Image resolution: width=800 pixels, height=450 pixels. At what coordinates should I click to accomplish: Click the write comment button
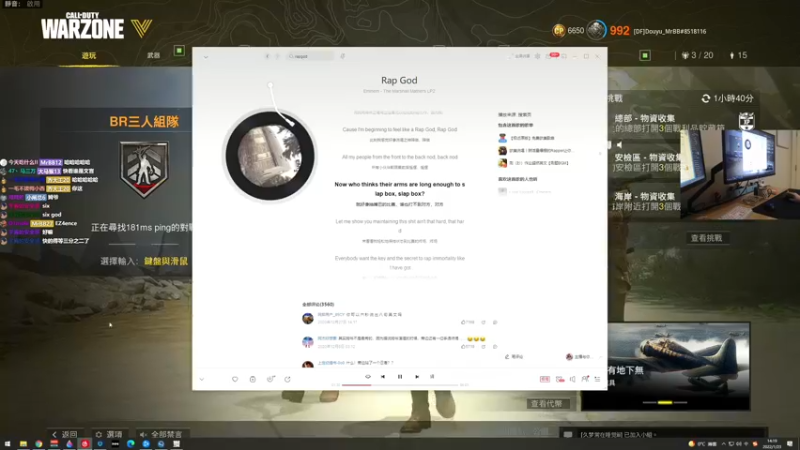(514, 357)
